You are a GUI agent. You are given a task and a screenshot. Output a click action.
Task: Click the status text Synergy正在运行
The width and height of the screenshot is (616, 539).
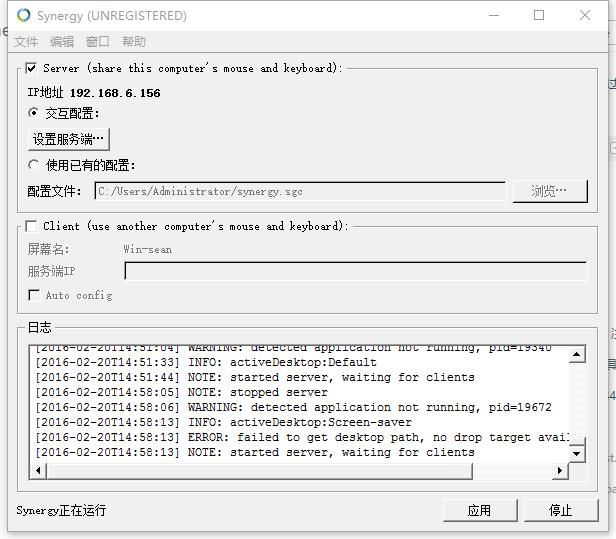[x=61, y=510]
